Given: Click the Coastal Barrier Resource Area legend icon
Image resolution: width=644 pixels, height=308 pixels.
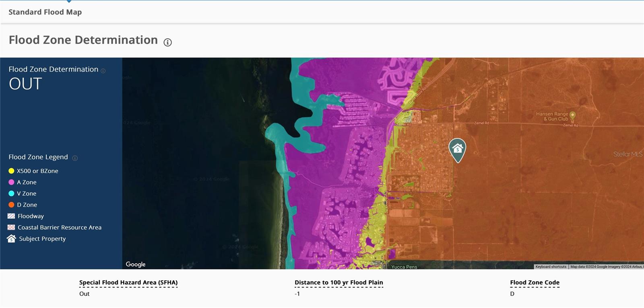Looking at the screenshot, I should click(11, 228).
